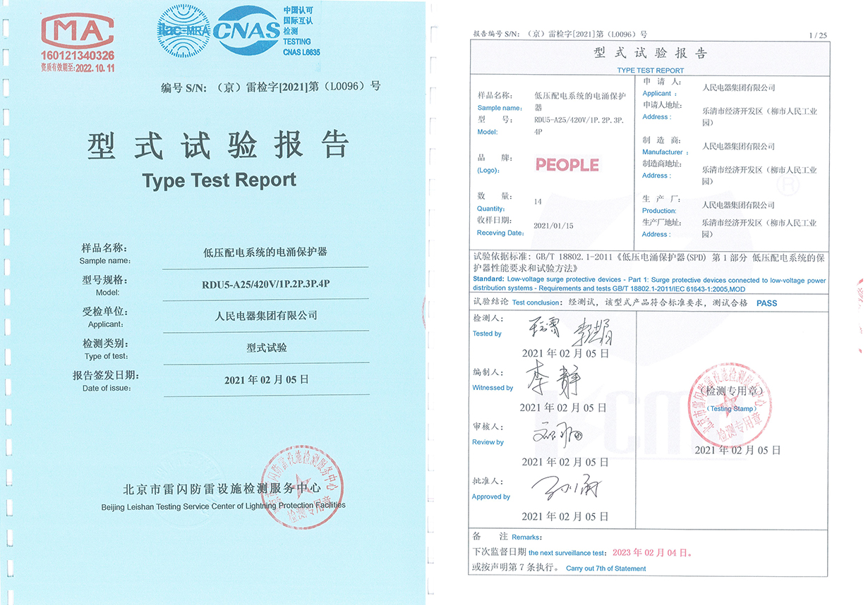The height and width of the screenshot is (605, 868).
Task: Click "(Logo):" label in table
Action: tap(489, 170)
